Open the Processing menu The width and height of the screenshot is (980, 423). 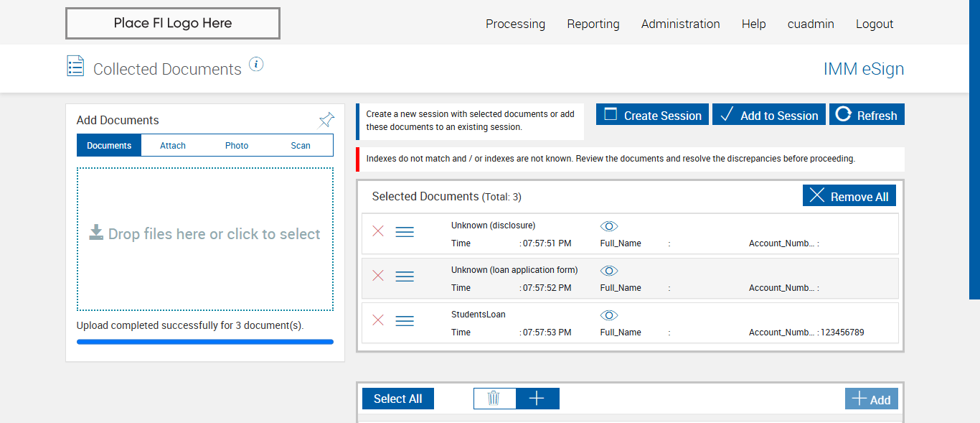515,24
